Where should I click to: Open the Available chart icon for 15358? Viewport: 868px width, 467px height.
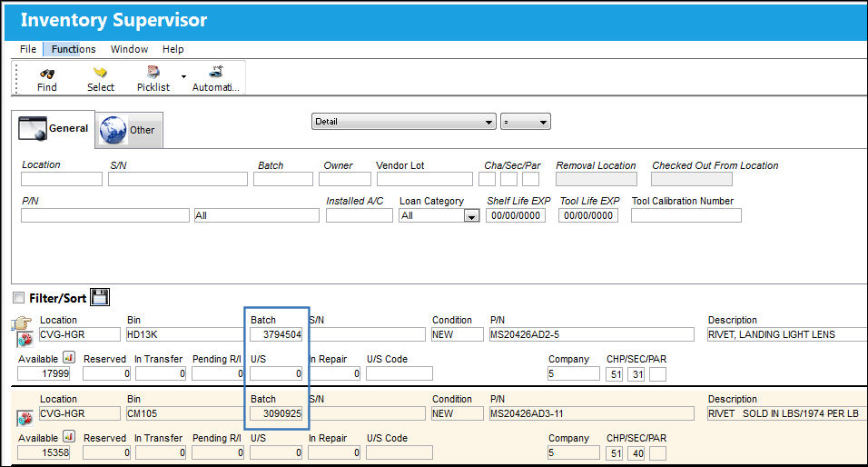(69, 436)
